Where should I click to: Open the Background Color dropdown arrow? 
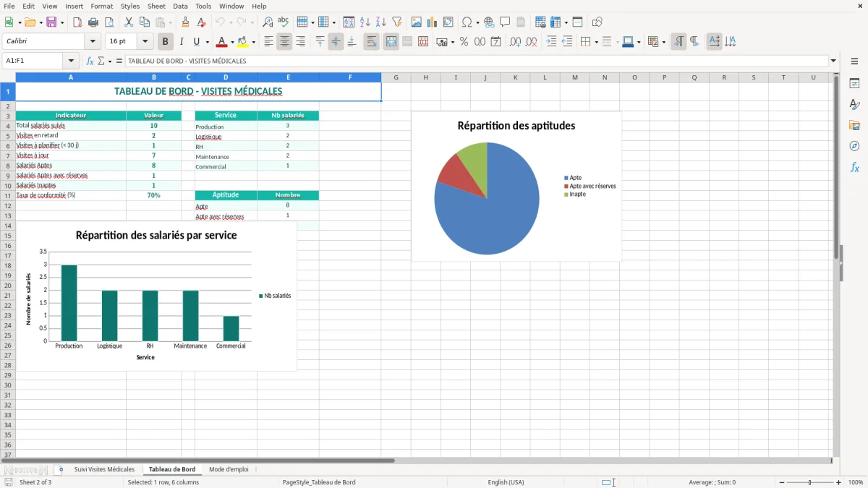[x=253, y=42]
